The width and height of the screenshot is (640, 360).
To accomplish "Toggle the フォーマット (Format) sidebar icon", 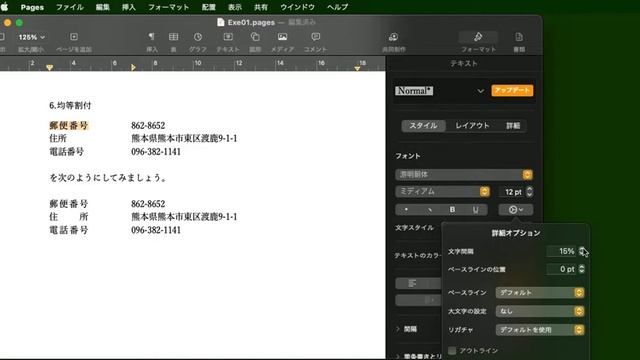I will tap(478, 37).
